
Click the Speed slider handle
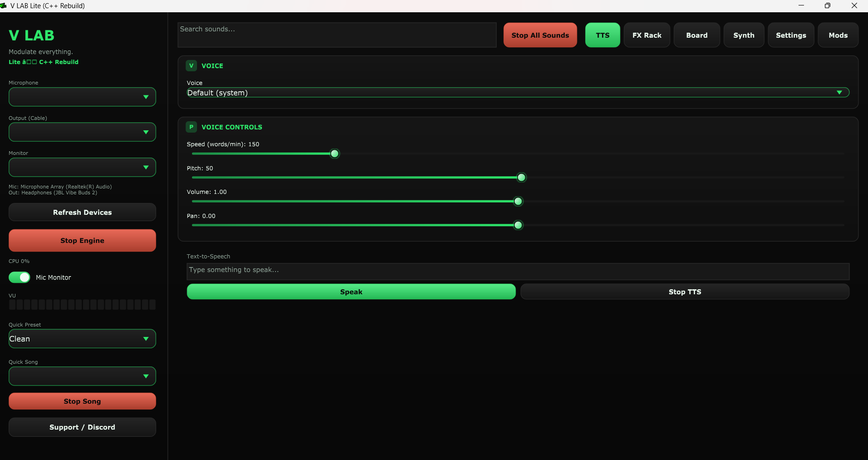[335, 153]
